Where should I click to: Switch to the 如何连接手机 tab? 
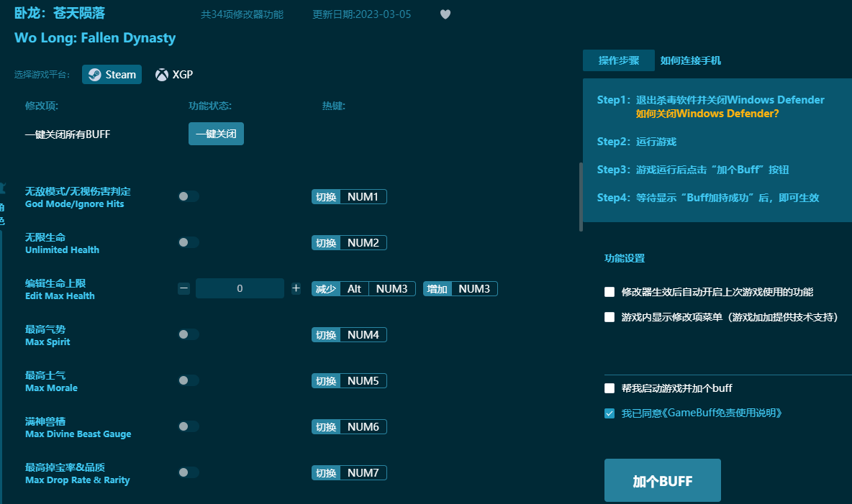point(691,60)
